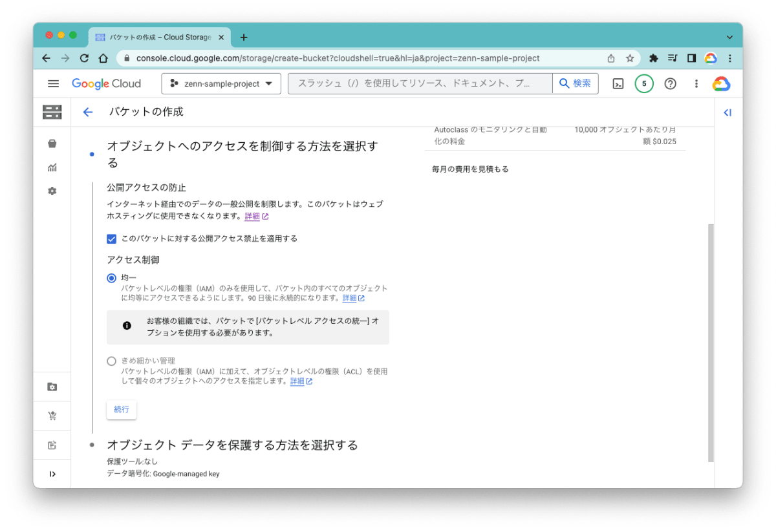Bookmark this page with the star
The width and height of the screenshot is (776, 532).
point(630,58)
